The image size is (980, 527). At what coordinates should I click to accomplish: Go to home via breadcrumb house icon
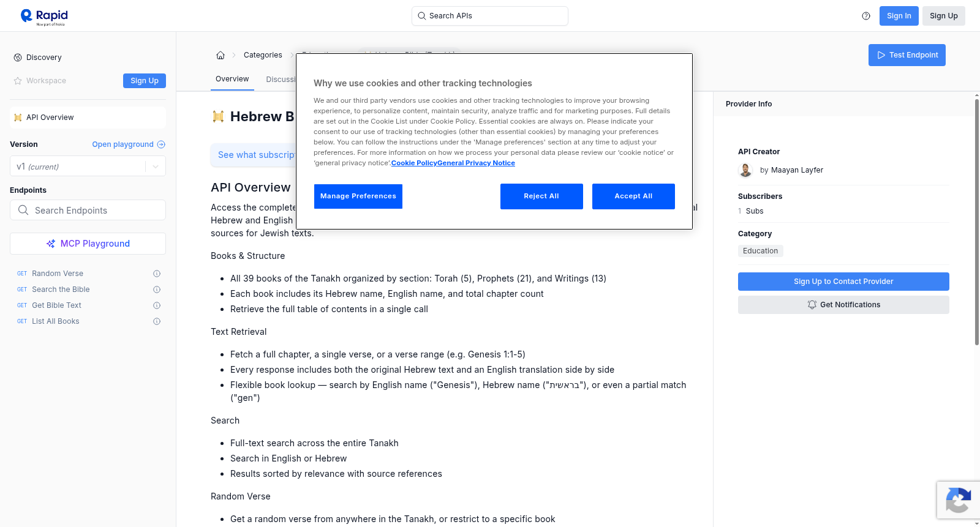pyautogui.click(x=221, y=55)
